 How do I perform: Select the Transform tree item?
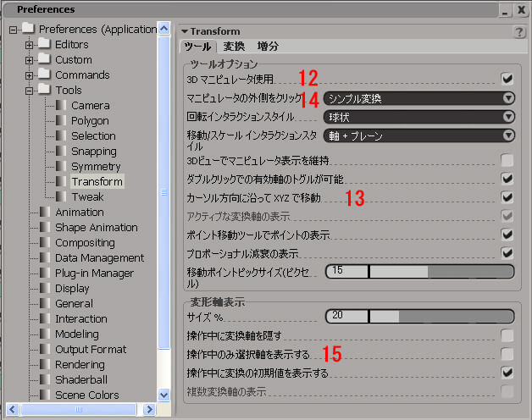pos(97,181)
